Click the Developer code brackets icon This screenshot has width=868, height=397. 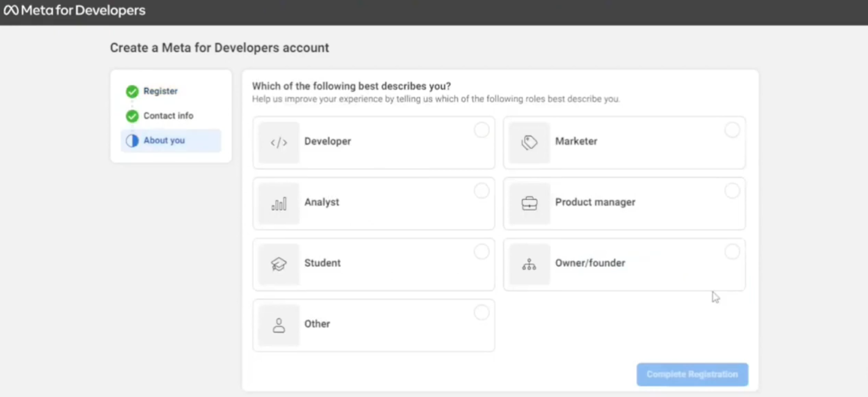pos(279,143)
